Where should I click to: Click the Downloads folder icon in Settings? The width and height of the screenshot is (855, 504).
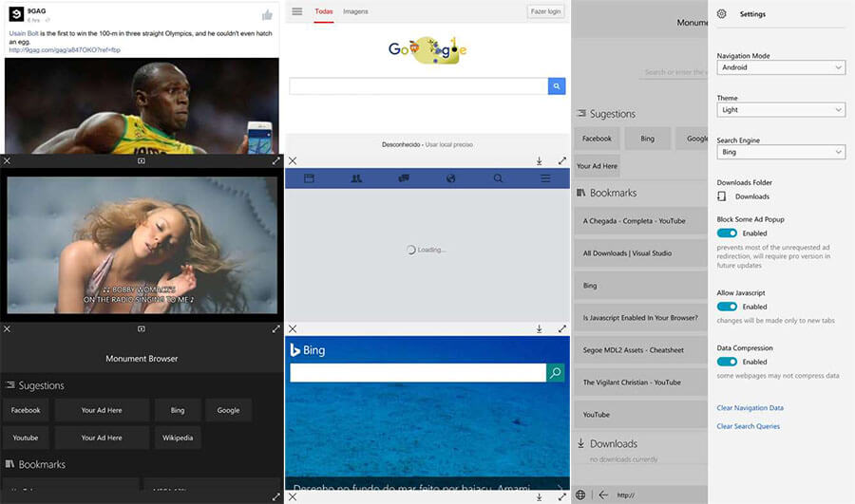(x=721, y=196)
